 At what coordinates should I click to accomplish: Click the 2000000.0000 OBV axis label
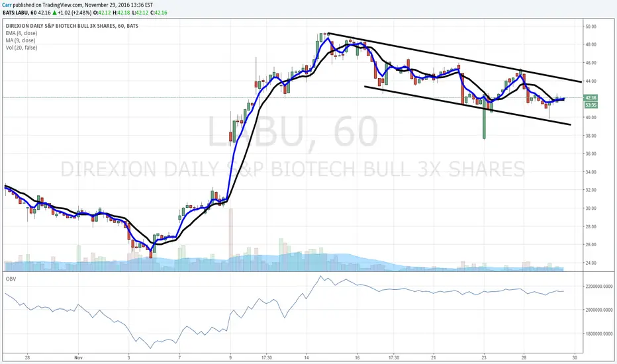coord(599,310)
